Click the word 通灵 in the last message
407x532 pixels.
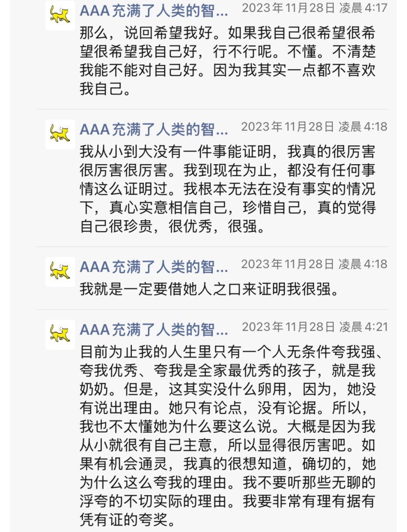166,463
